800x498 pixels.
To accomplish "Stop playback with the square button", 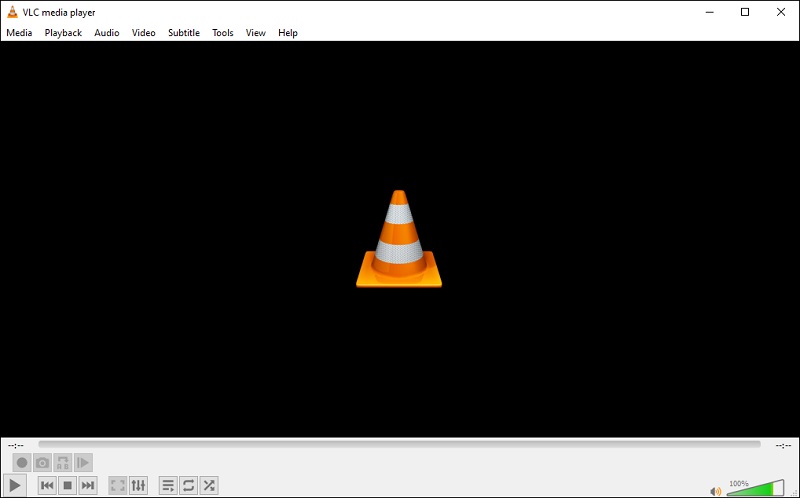I will click(67, 485).
